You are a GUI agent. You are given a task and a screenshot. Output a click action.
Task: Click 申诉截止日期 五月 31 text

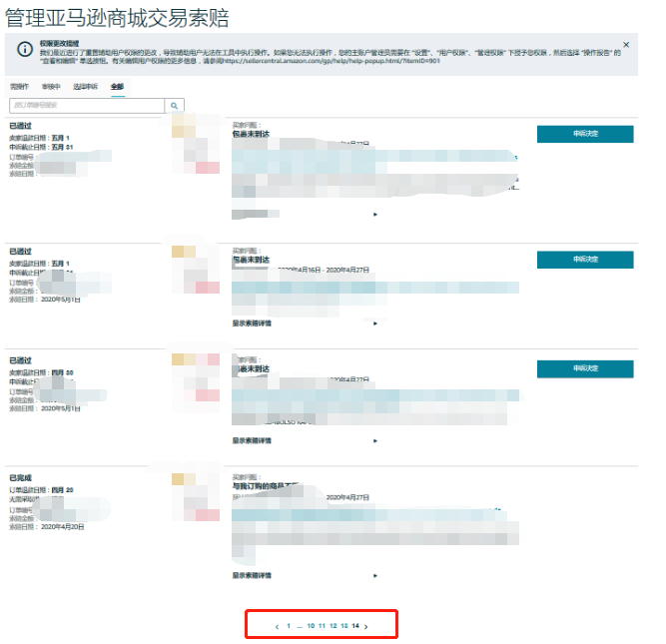pos(41,148)
